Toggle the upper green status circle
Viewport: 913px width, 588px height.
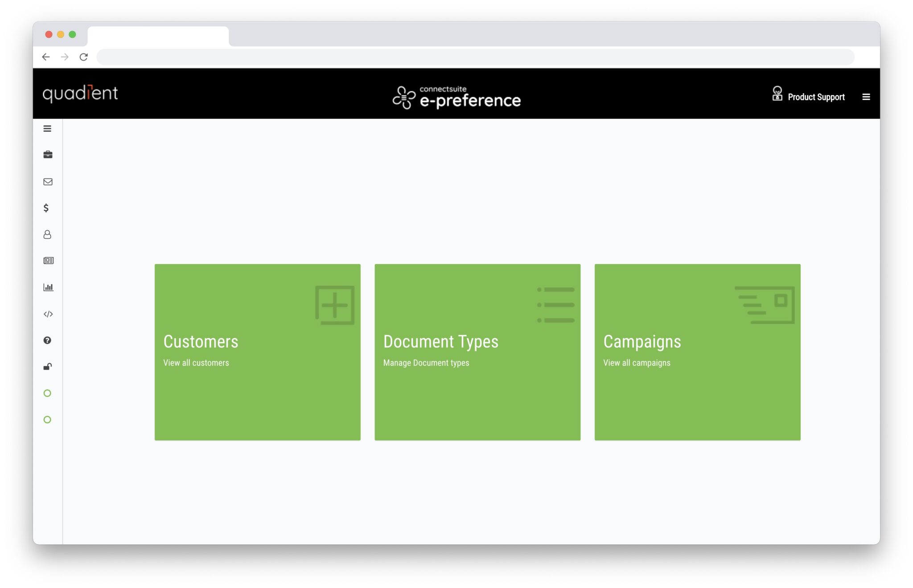[x=47, y=393]
